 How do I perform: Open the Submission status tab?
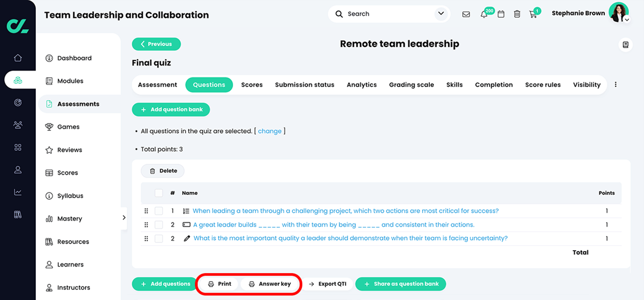click(305, 85)
